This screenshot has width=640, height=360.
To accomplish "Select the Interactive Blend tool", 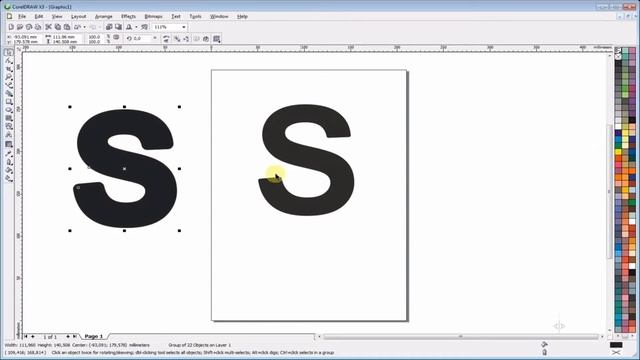I will tap(9, 144).
